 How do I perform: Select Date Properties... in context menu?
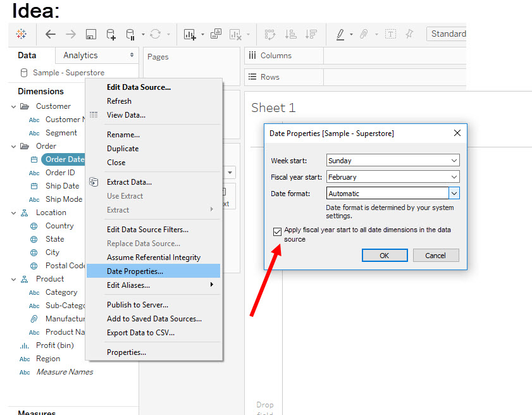point(135,271)
